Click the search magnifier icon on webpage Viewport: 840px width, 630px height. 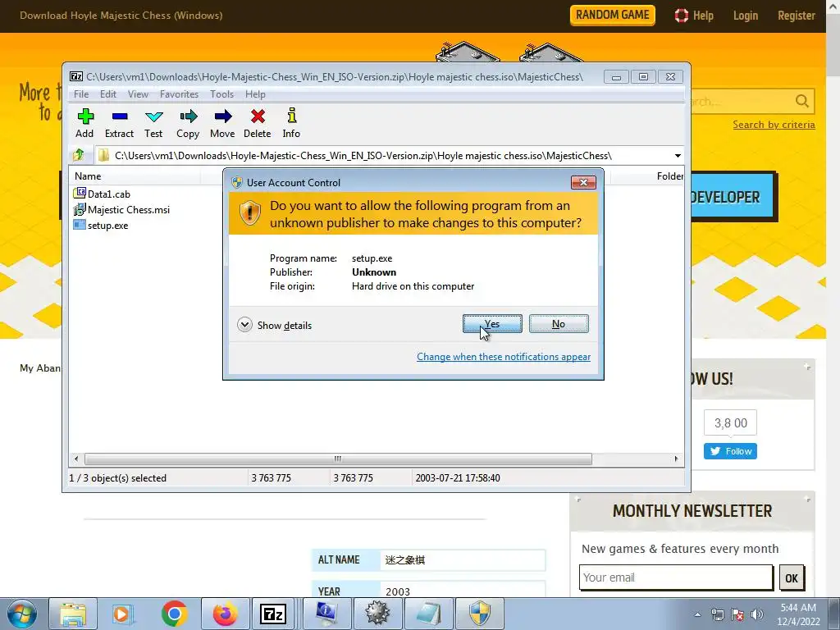pyautogui.click(x=802, y=101)
